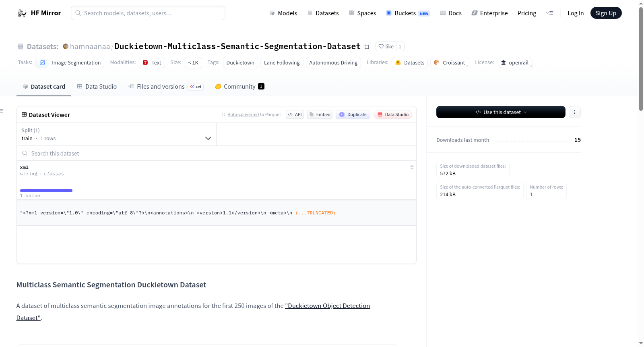Open the Auto-converted to Parquet link

tap(254, 114)
